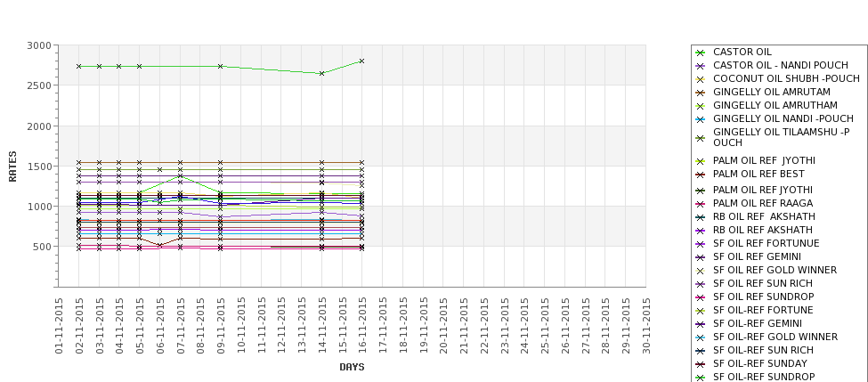This screenshot has height=382, width=868.
Task: Click the 07-11-2015 date label
Action: [180, 326]
